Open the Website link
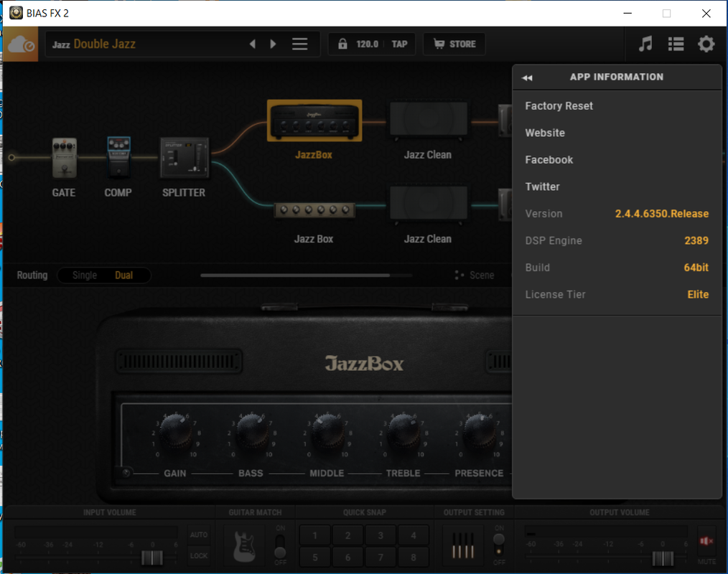Screen dimensions: 728x574 (545, 133)
